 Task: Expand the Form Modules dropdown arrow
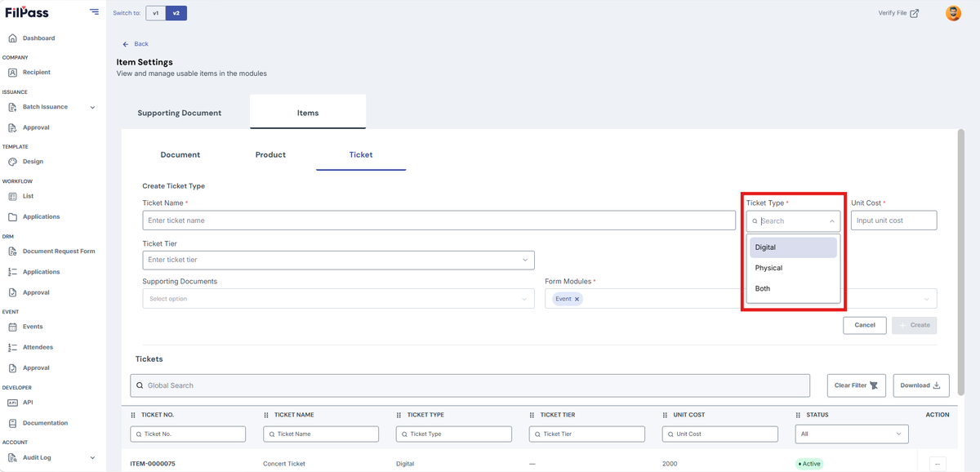click(927, 299)
